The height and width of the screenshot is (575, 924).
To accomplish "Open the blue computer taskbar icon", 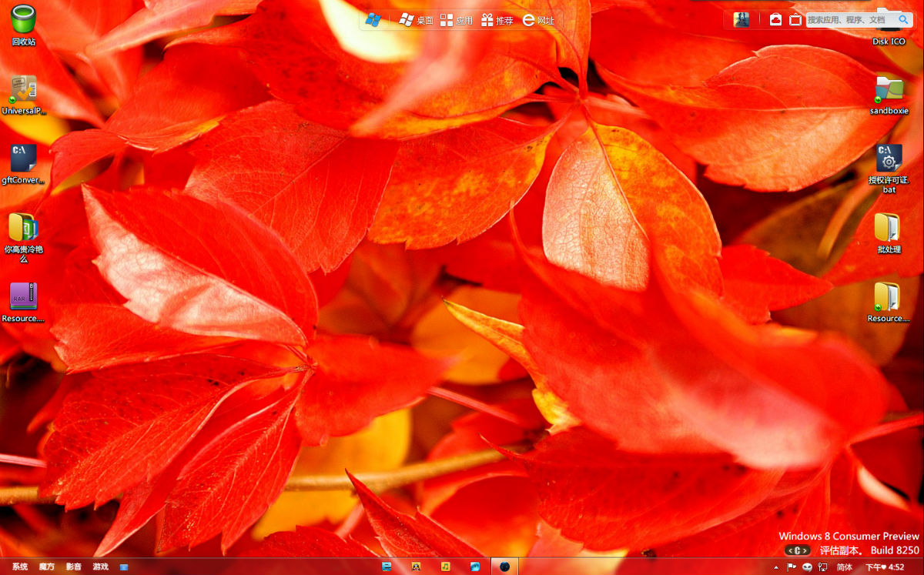I will 387,567.
